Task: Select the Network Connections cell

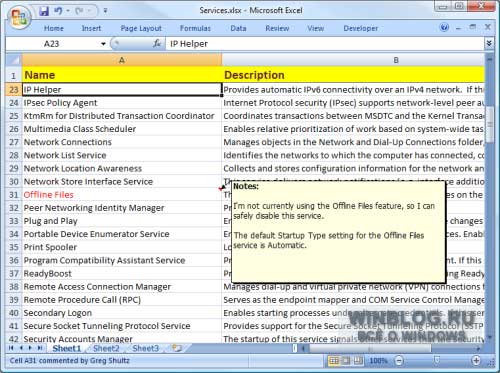Action: click(122, 142)
